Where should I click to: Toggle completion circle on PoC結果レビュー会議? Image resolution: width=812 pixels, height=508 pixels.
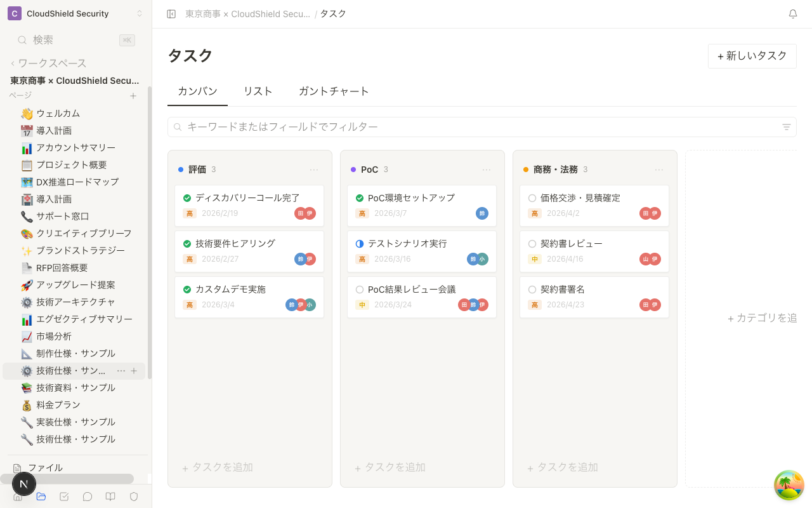tap(359, 289)
